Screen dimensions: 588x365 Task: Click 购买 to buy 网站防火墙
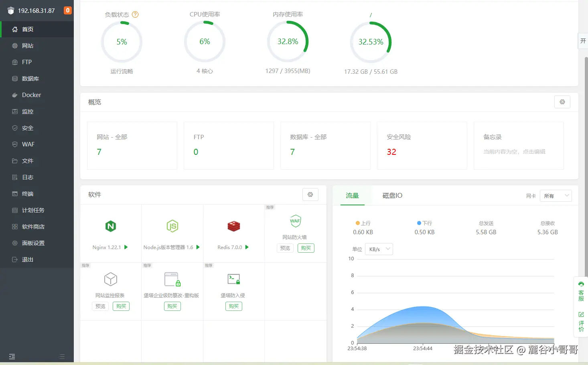pyautogui.click(x=306, y=248)
